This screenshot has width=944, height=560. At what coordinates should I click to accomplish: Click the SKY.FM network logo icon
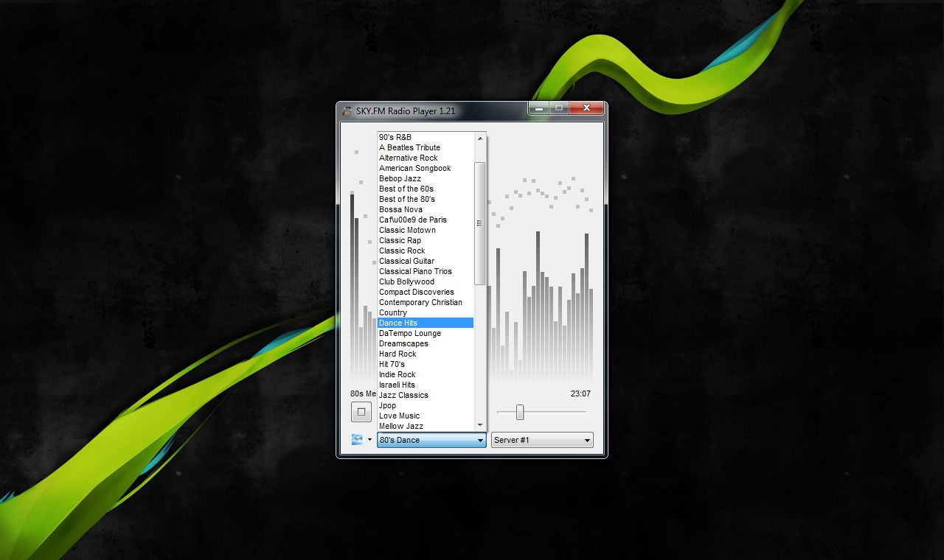click(357, 440)
